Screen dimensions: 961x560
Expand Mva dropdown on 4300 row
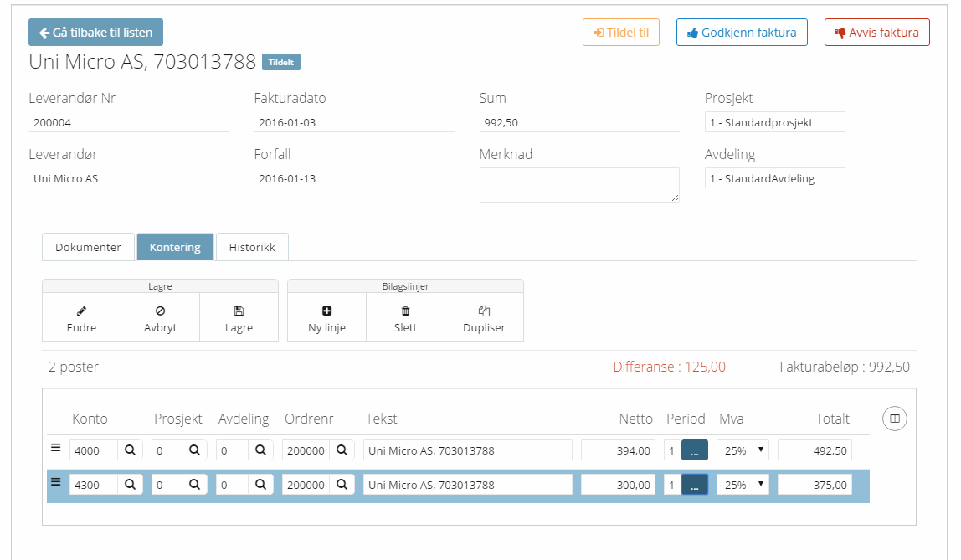tap(742, 485)
